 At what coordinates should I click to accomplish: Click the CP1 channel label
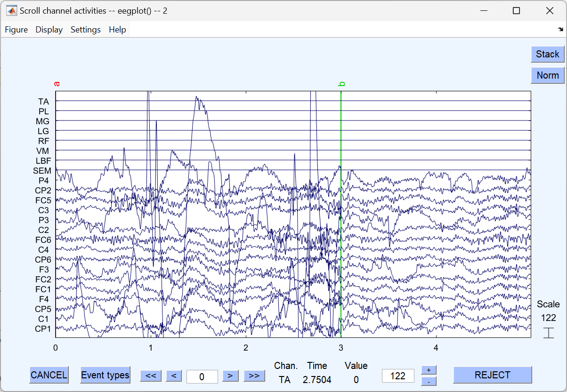[42, 328]
